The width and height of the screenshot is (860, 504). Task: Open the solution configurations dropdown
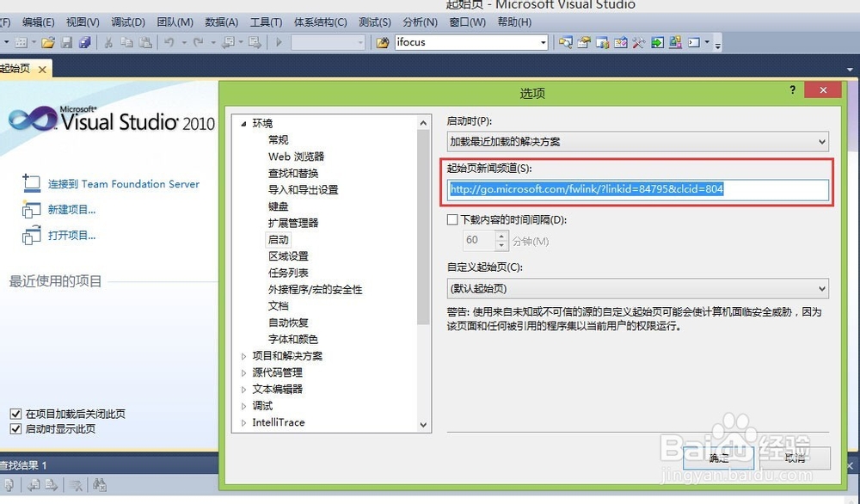tap(360, 42)
